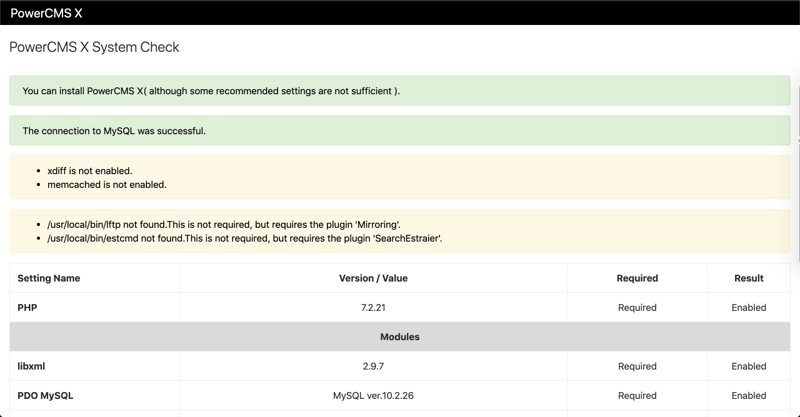Click the PowerCMS X System Check heading
The height and width of the screenshot is (417, 800).
94,47
